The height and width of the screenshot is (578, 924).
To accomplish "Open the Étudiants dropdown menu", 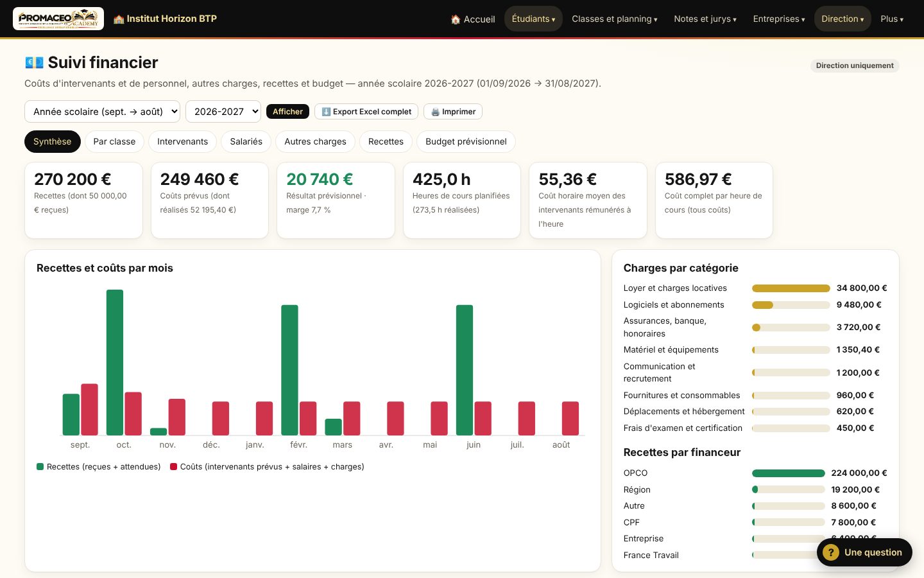I will [x=533, y=19].
